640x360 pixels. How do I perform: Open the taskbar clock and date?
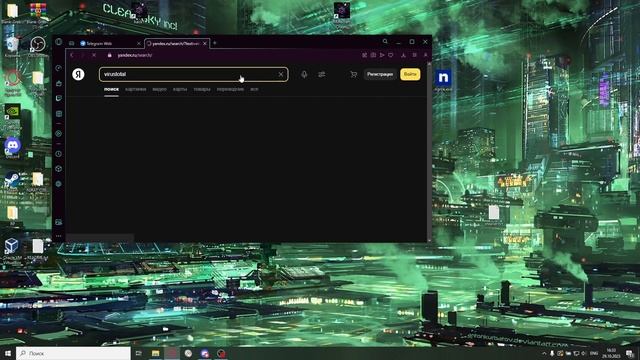click(x=611, y=353)
